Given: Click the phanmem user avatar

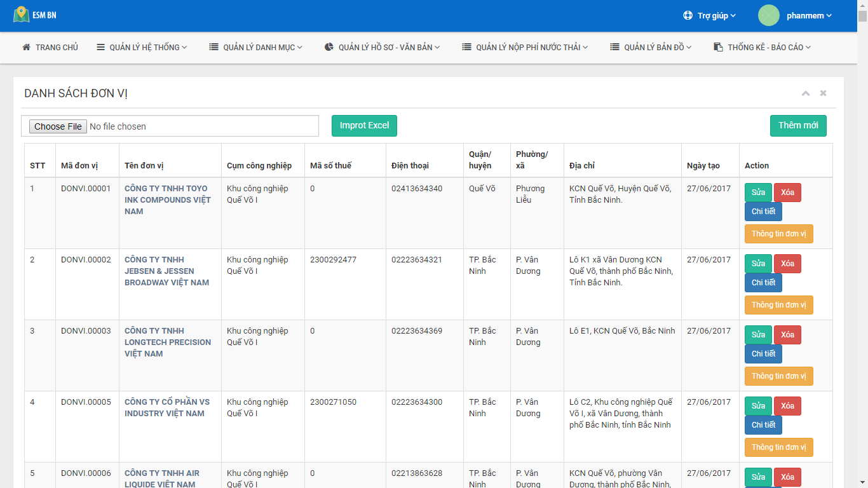Looking at the screenshot, I should click(x=769, y=15).
